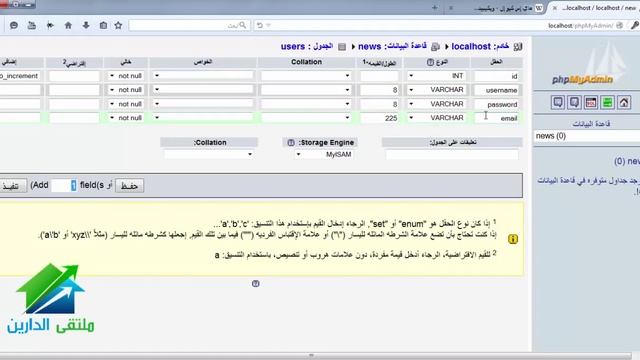Viewport: 640px width, 360px height.
Task: Click the Collation column header
Action: (306, 62)
